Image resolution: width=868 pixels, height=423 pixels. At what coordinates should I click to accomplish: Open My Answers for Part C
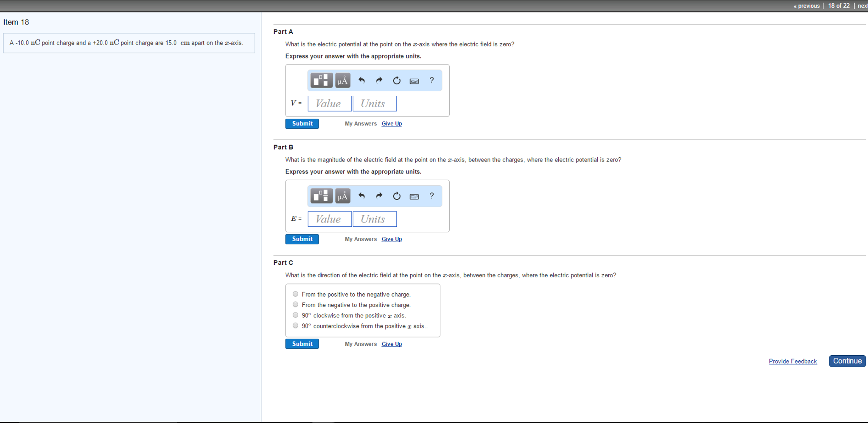[361, 344]
